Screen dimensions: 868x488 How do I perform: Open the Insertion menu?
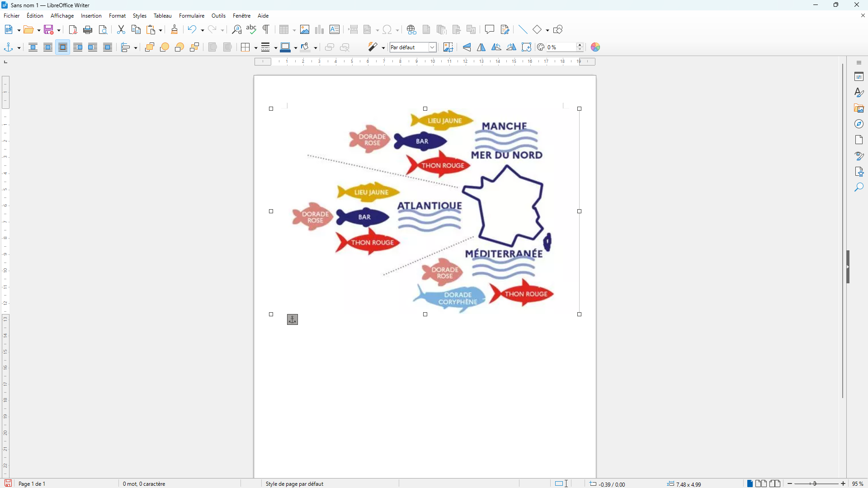click(91, 16)
